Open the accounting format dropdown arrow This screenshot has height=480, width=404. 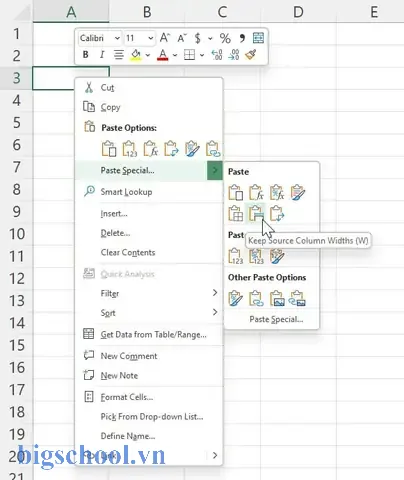pos(210,38)
